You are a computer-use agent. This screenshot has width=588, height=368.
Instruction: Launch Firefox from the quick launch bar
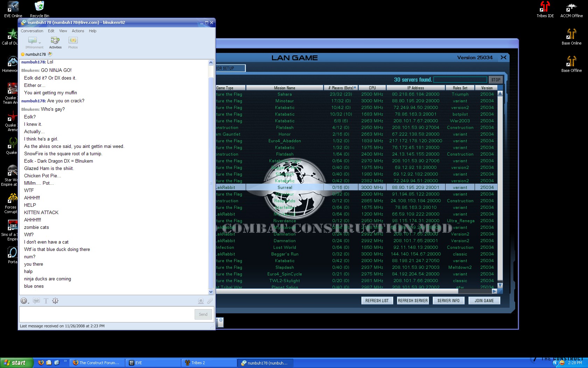click(x=41, y=363)
